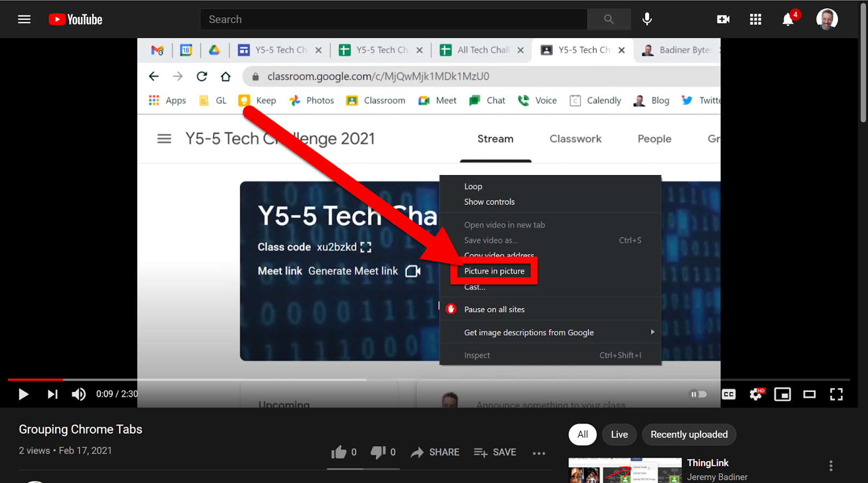Open more actions three-dot menu
Image resolution: width=868 pixels, height=483 pixels.
[x=539, y=453]
